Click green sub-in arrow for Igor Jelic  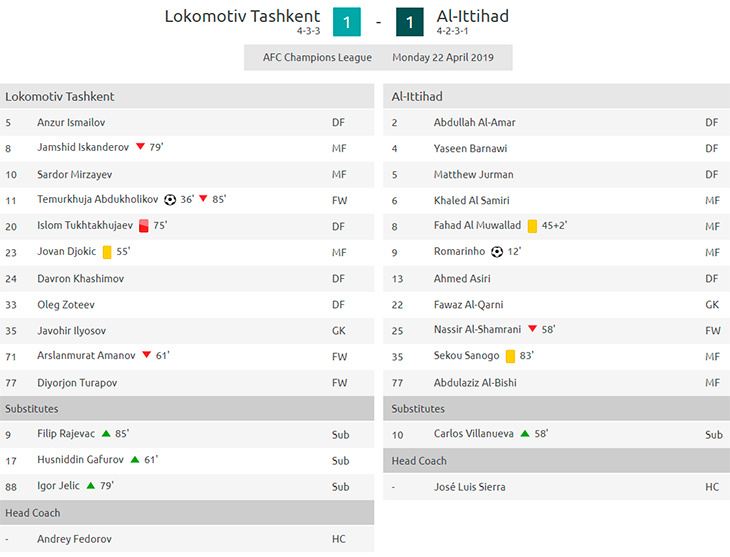point(91,486)
